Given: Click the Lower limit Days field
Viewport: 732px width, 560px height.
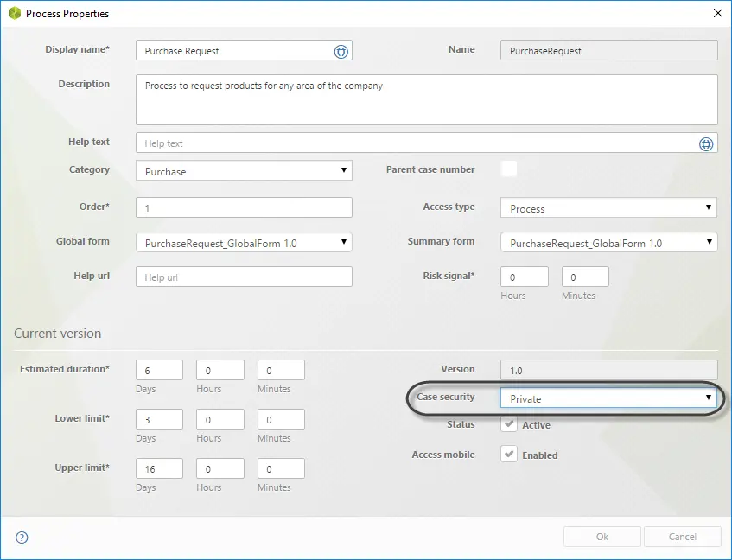Looking at the screenshot, I should [159, 419].
